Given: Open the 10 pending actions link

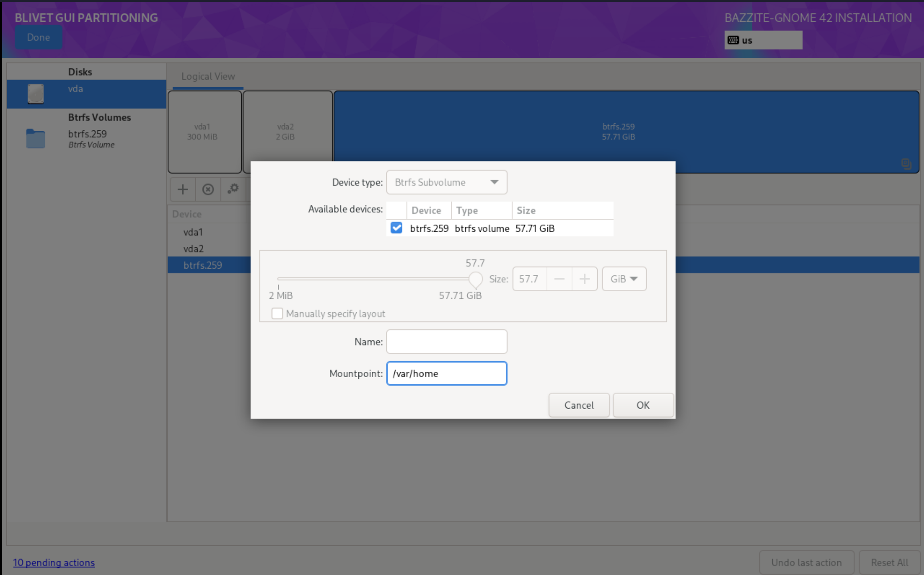Looking at the screenshot, I should pos(54,563).
